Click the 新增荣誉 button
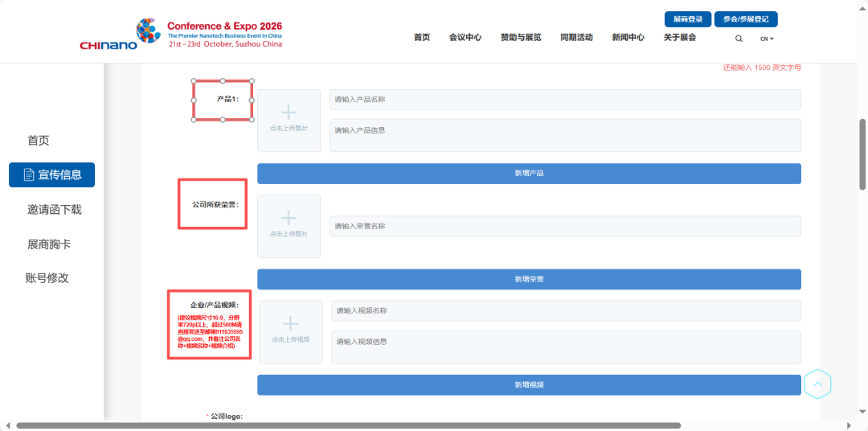Viewport: 868px width, 431px height. pos(529,279)
